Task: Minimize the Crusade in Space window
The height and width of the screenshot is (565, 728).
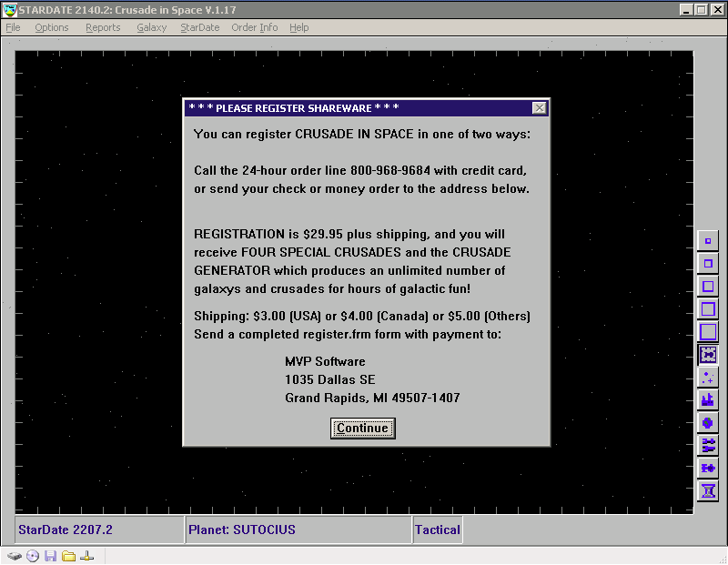Action: 686,10
